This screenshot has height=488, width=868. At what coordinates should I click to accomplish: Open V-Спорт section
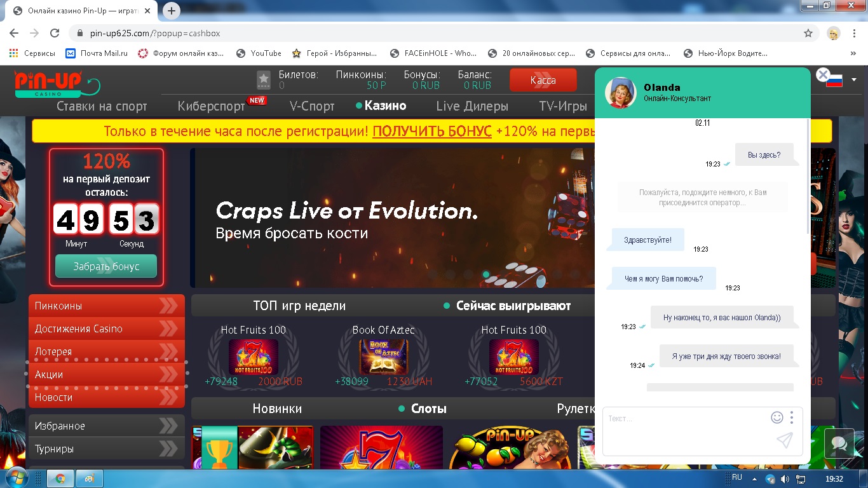[312, 106]
